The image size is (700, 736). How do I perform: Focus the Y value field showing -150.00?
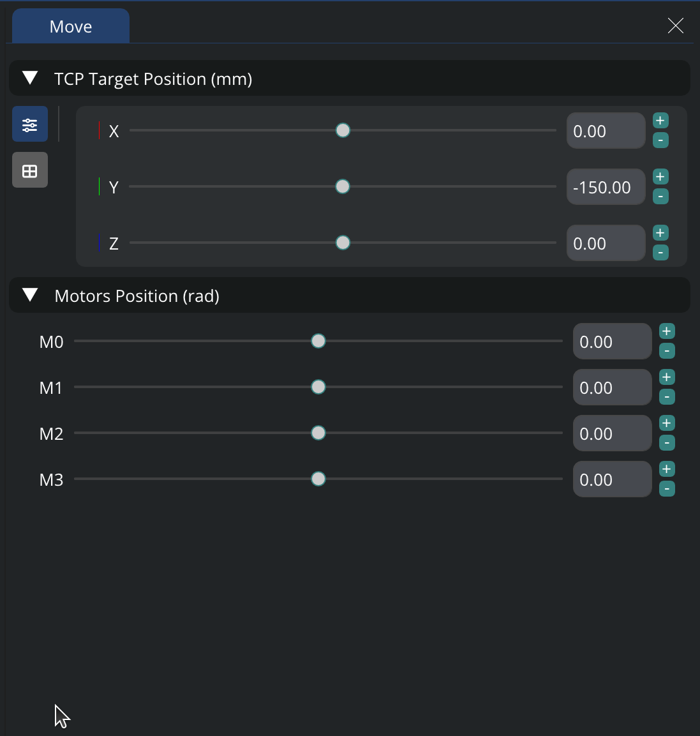pyautogui.click(x=606, y=187)
